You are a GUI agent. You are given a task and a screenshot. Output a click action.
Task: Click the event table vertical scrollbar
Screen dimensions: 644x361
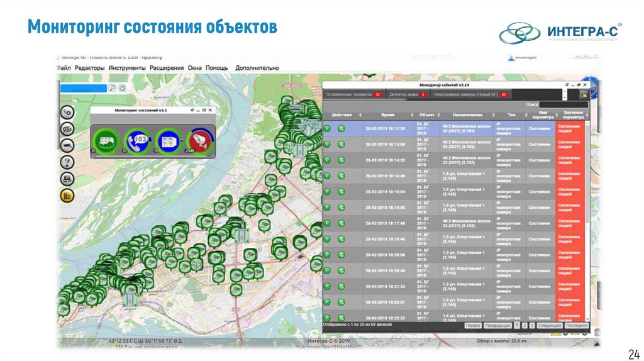click(587, 221)
